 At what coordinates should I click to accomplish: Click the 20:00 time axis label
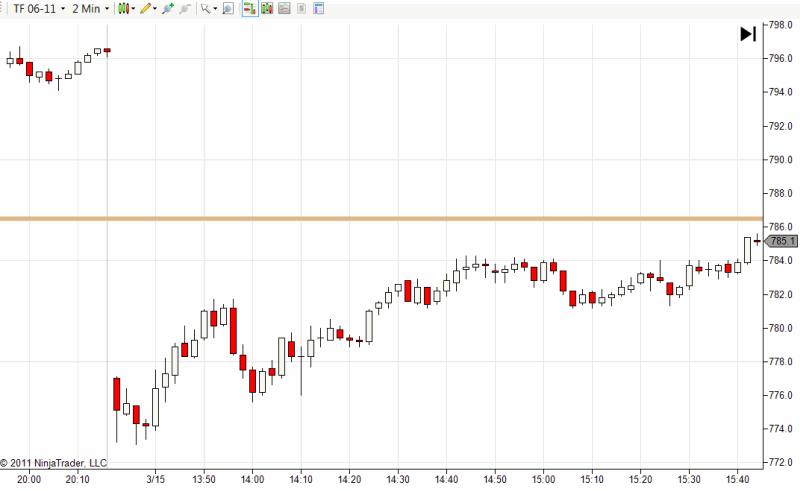[x=29, y=480]
